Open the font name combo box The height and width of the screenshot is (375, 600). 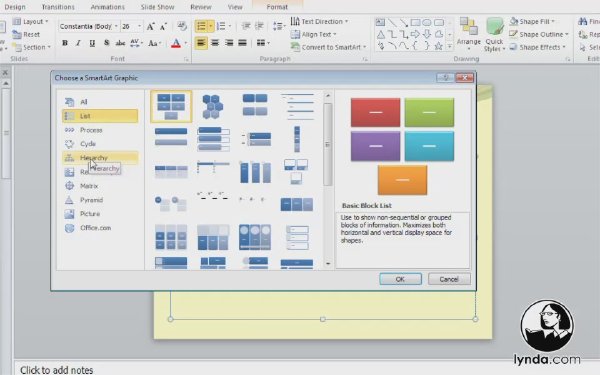88,26
